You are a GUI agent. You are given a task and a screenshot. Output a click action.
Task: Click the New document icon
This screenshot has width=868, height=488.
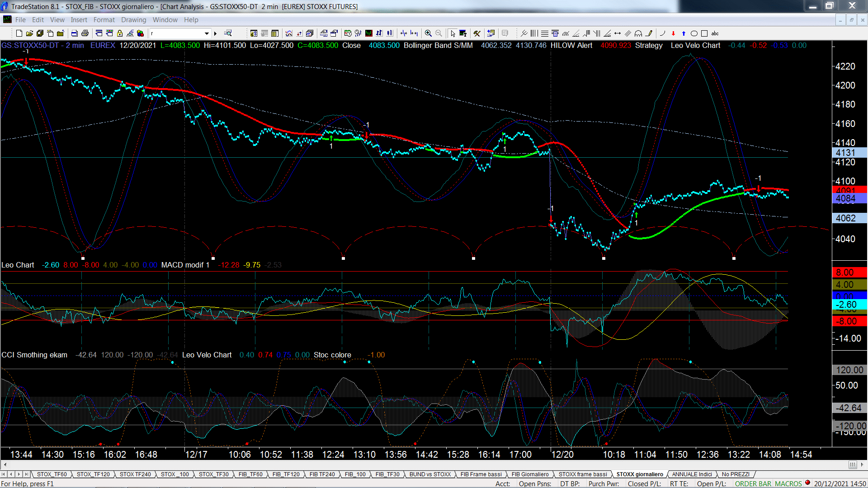[19, 33]
